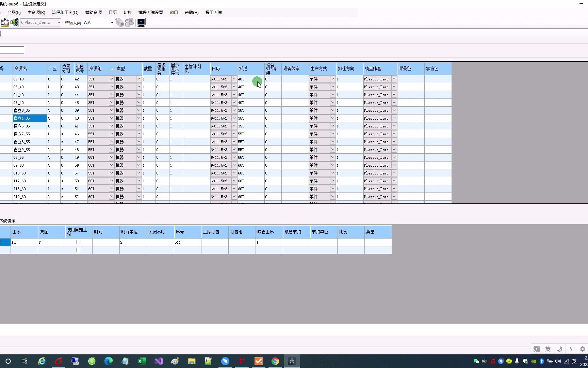Viewport: 588px width, 368px height.
Task: Click the blue bird taskbar app
Action: (x=225, y=361)
